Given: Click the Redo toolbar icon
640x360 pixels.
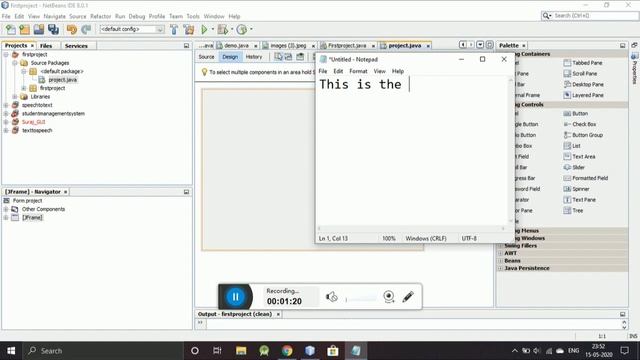Looking at the screenshot, I should tap(86, 29).
